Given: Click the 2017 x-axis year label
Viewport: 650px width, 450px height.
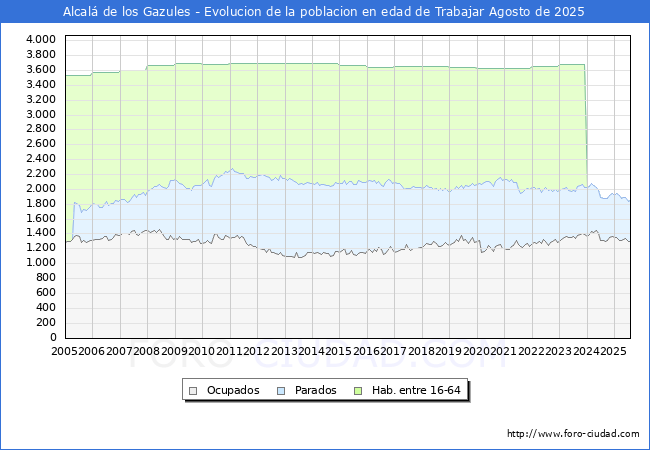Looking at the screenshot, I should [x=394, y=351].
